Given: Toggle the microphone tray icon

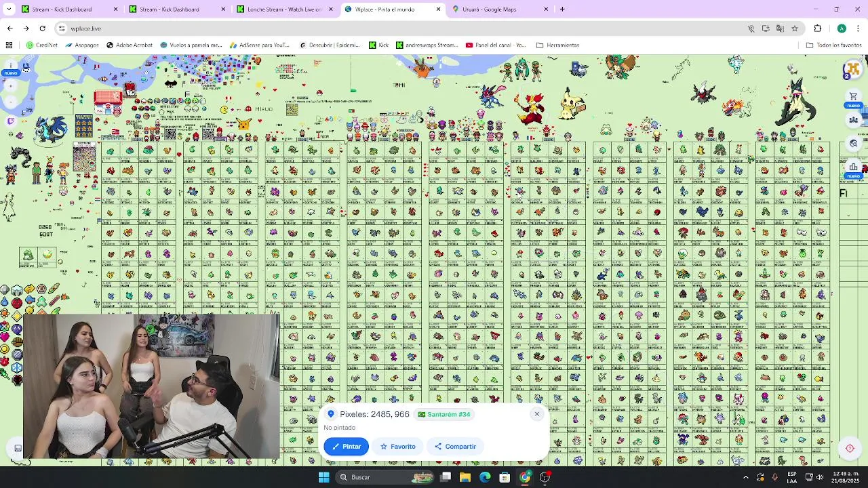Looking at the screenshot, I should tap(774, 477).
